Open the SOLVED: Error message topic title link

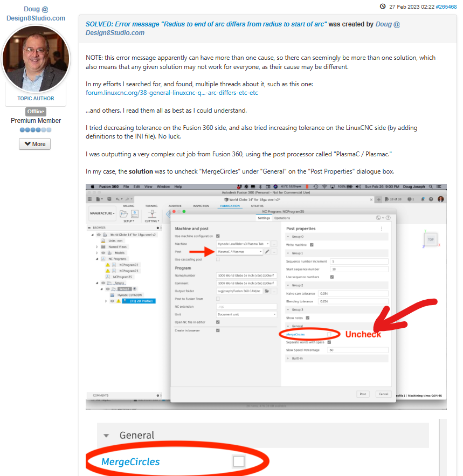206,24
